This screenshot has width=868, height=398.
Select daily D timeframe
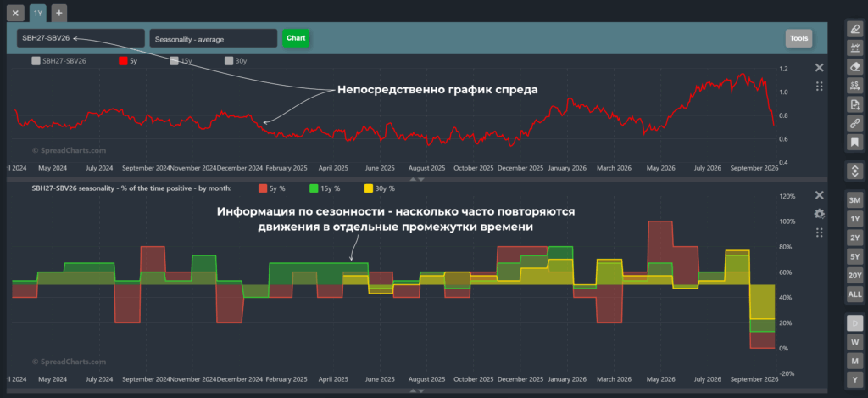(854, 323)
